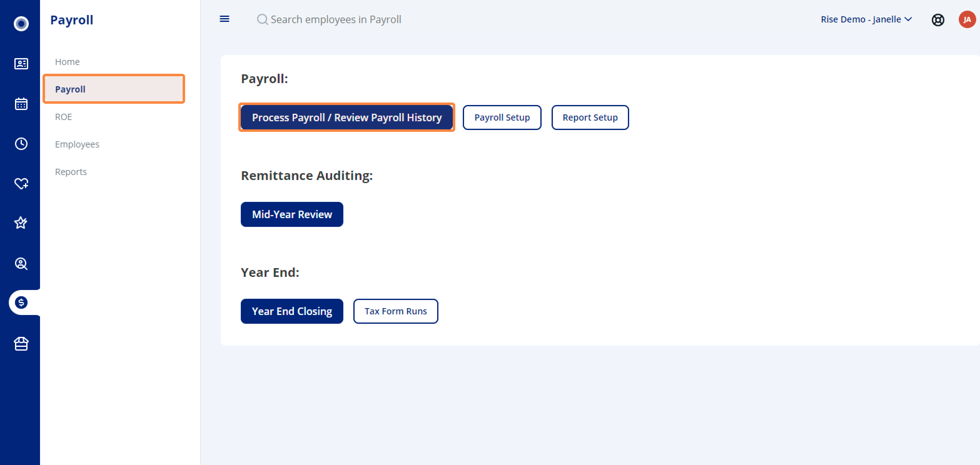Click Process Payroll / Review Payroll History
Screen dimensions: 980x465
tap(346, 117)
